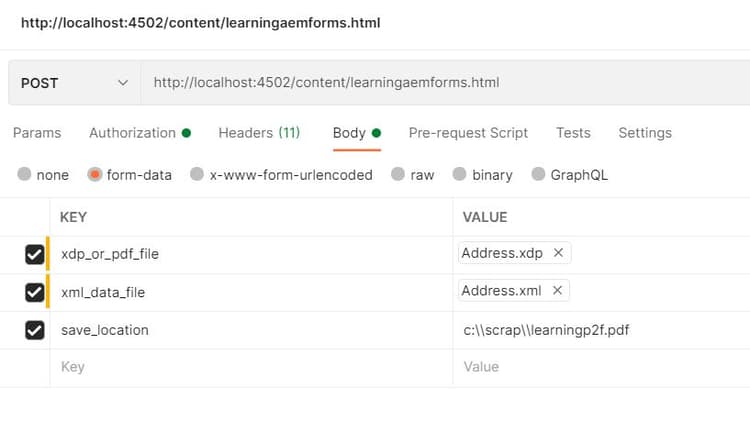Remove the Address.xml file attachment

point(557,291)
